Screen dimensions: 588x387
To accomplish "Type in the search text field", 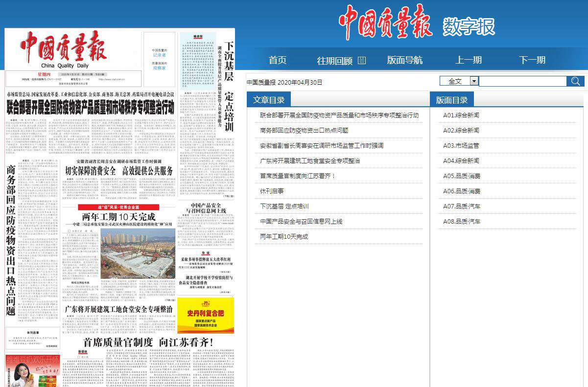I will pos(522,81).
